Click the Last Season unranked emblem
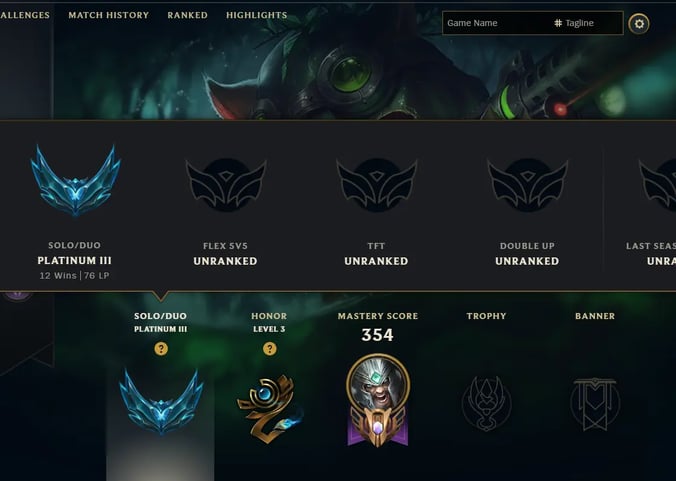The image size is (676, 481). pyautogui.click(x=658, y=185)
